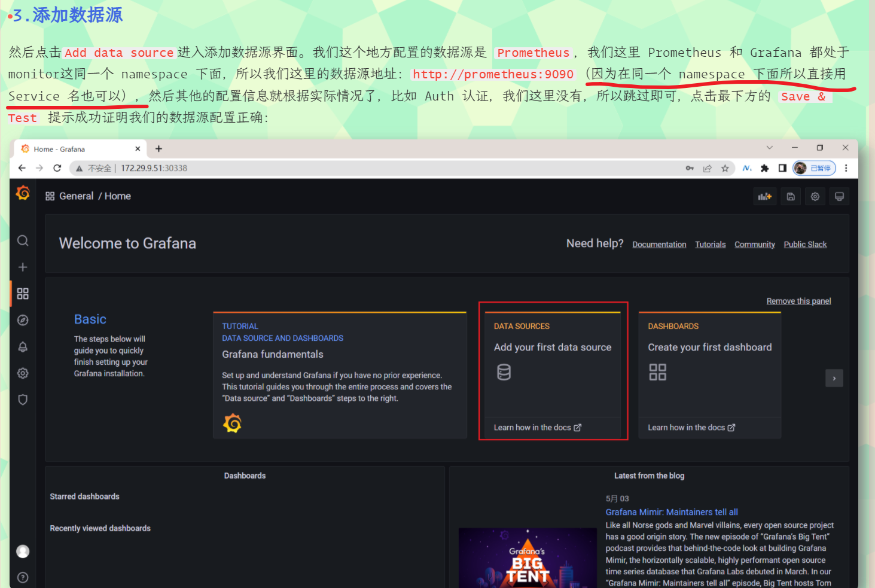
Task: Open the Public Slack link
Action: [x=805, y=244]
